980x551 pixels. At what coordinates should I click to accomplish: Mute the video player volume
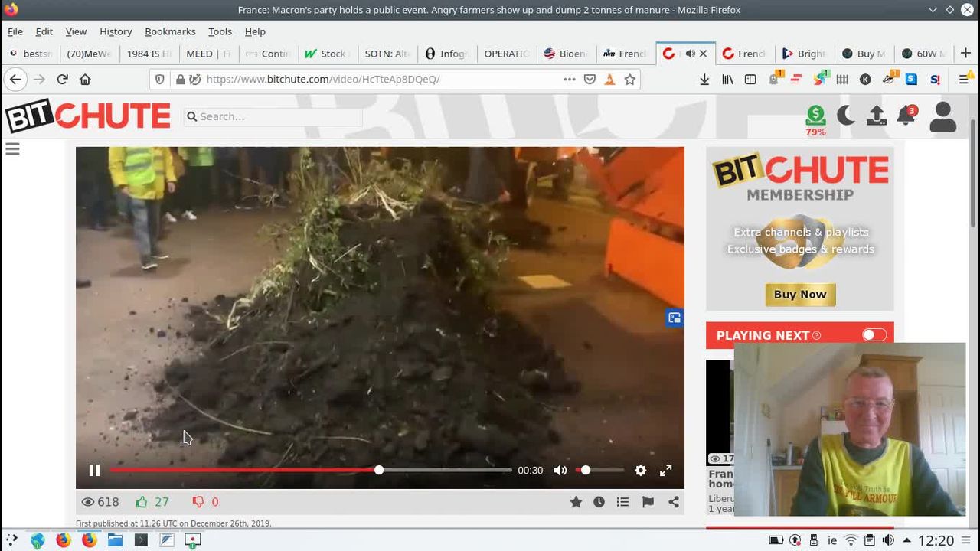point(560,471)
